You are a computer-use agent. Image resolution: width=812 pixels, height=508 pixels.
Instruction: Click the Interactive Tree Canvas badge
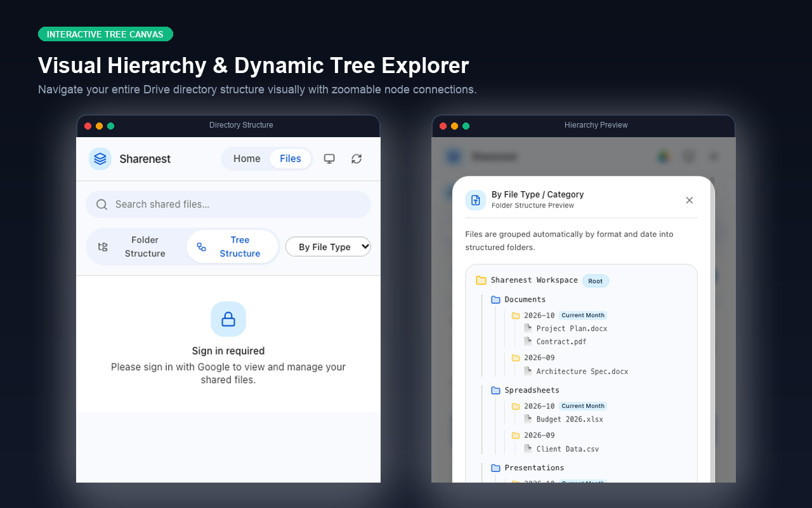pos(105,34)
